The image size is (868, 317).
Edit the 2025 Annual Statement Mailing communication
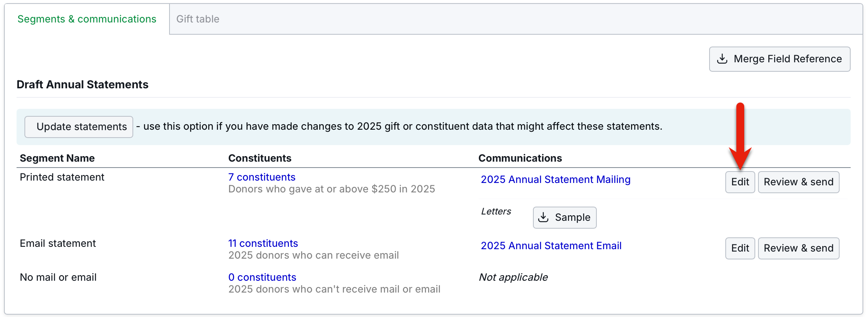pos(740,182)
